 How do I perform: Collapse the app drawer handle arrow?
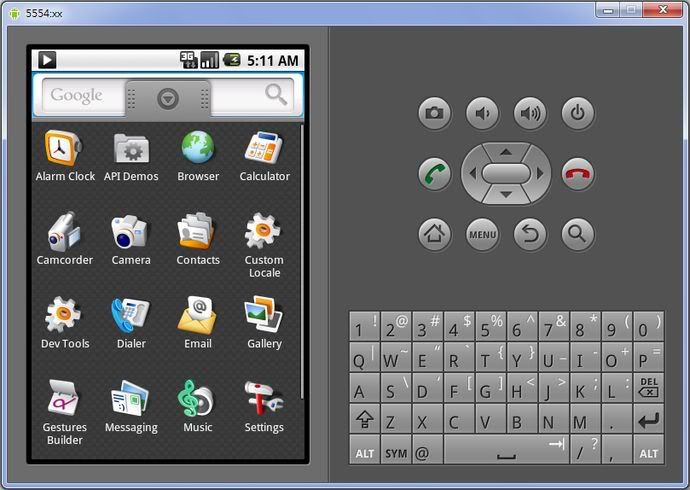(x=168, y=99)
